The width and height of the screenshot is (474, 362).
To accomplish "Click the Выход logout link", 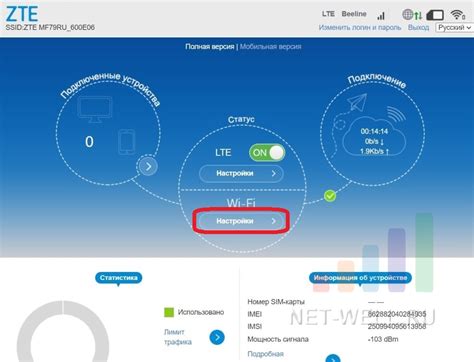I will coord(418,27).
